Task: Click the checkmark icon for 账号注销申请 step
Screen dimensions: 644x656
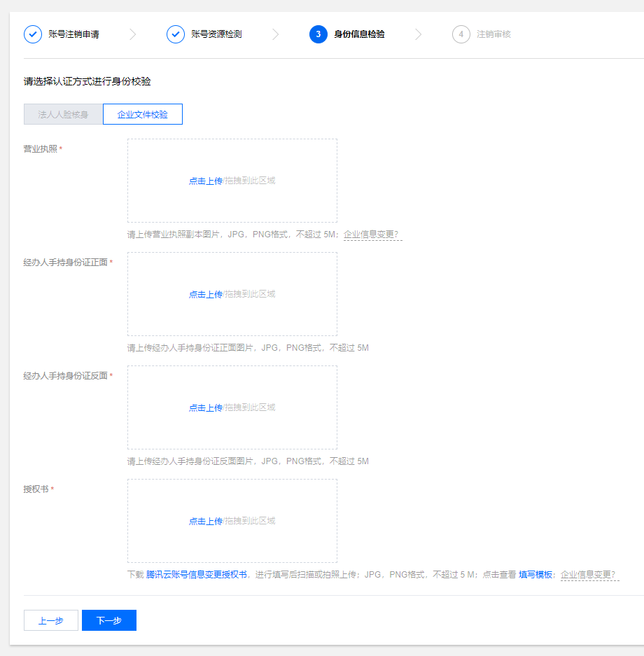Action: pos(33,34)
